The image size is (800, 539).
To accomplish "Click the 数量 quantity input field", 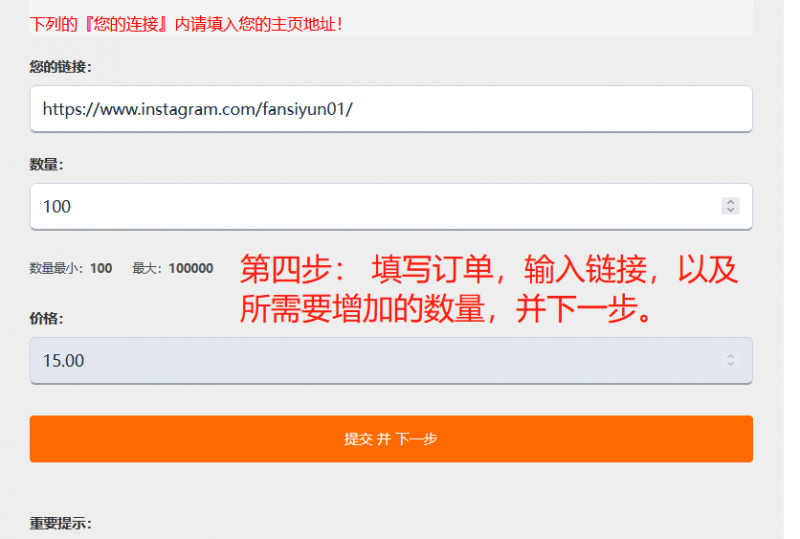I will pos(391,206).
